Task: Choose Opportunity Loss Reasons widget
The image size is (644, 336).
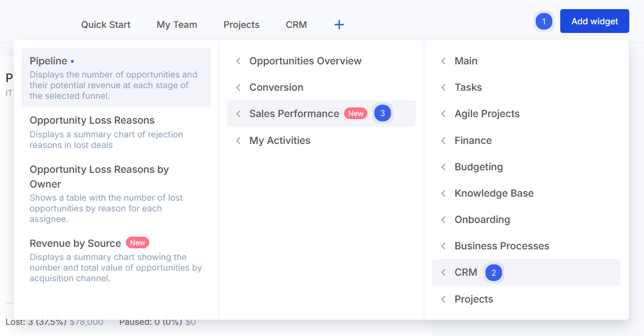Action: pos(116,132)
